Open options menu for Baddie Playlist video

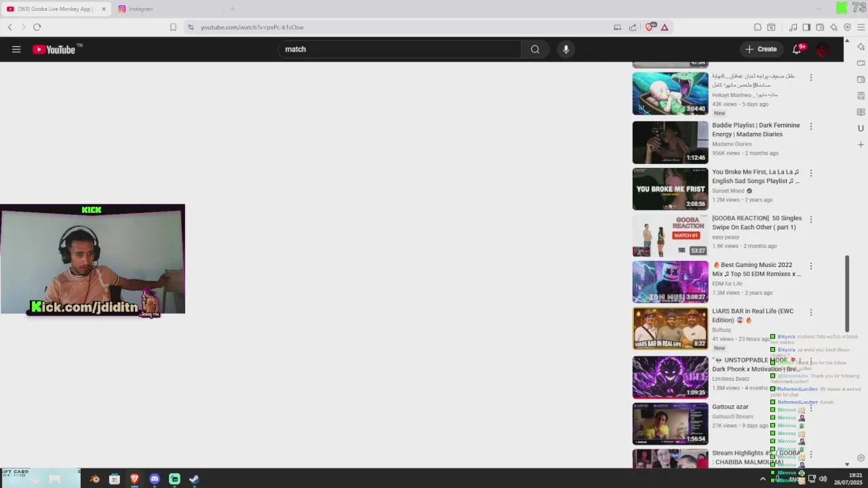coord(810,126)
